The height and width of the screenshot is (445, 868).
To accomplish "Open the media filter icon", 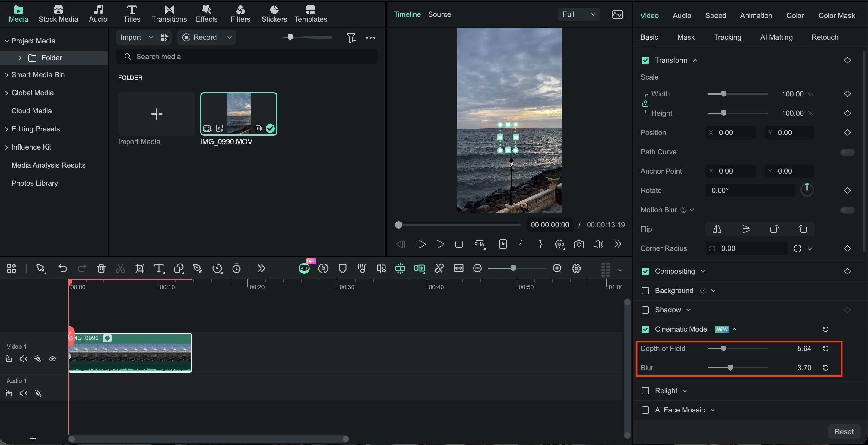I will tap(351, 37).
